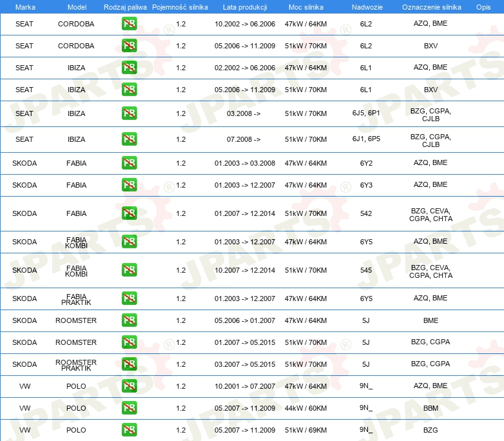
Task: Click the Rodzaj paliwa column header
Action: coord(125,7)
